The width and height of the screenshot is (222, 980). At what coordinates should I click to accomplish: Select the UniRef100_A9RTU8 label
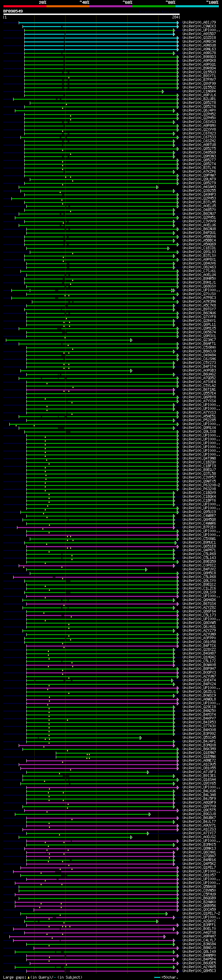click(x=199, y=145)
